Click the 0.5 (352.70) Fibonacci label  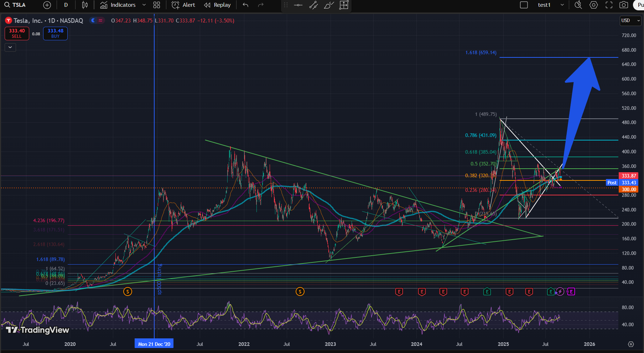tap(483, 164)
